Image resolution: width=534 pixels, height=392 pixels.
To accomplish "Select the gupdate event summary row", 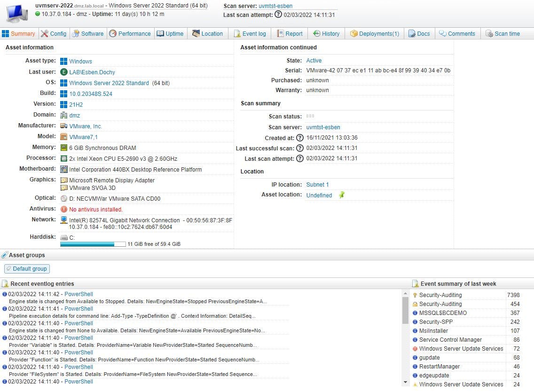I will pos(466,358).
